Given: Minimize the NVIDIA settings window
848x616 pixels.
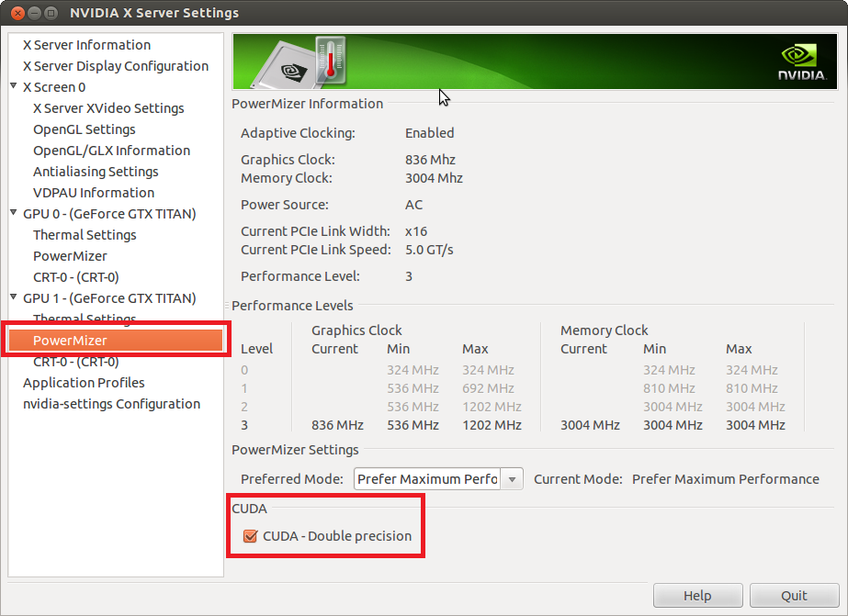Looking at the screenshot, I should click(34, 13).
